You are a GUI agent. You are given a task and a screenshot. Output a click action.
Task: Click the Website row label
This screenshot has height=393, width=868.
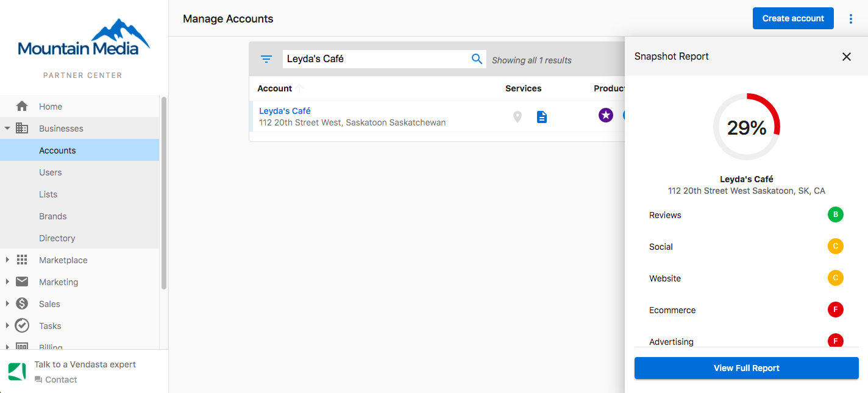click(665, 278)
